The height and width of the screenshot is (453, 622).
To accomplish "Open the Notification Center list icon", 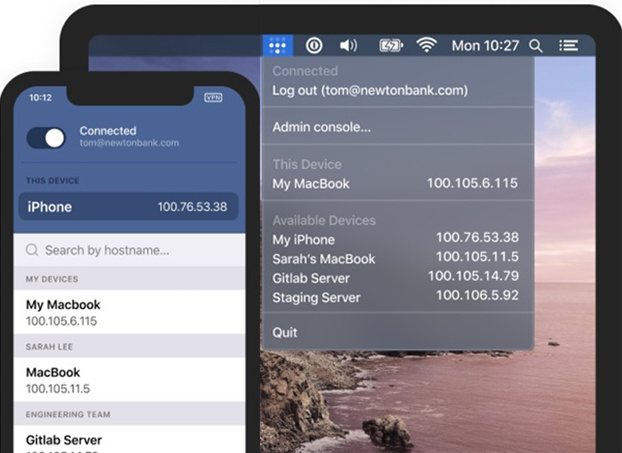I will pos(569,46).
